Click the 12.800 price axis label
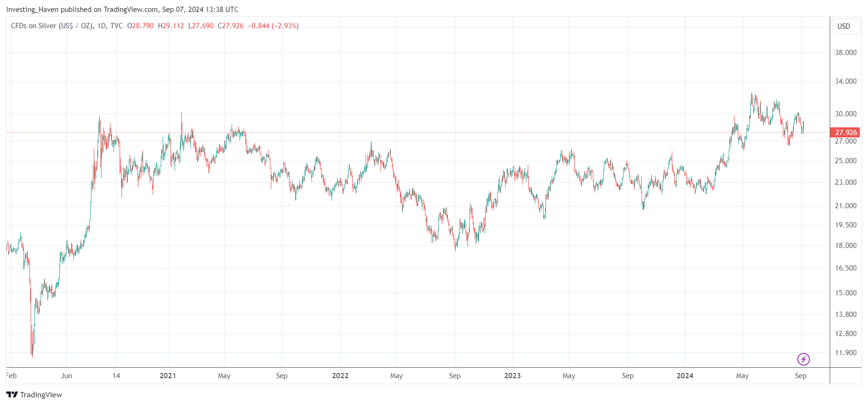 pos(846,334)
